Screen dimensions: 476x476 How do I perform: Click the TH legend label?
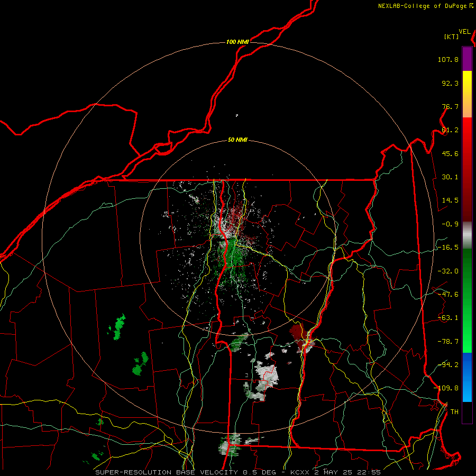click(454, 412)
